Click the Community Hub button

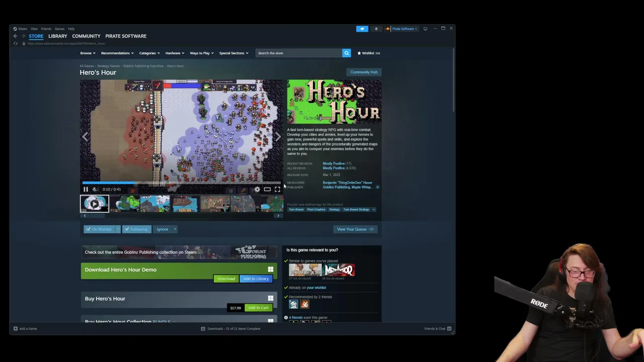364,72
